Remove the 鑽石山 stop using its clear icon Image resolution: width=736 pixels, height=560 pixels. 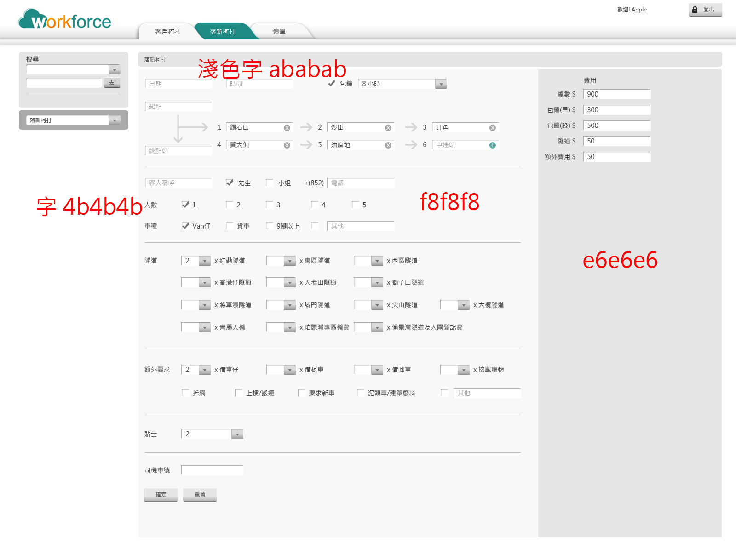[287, 128]
